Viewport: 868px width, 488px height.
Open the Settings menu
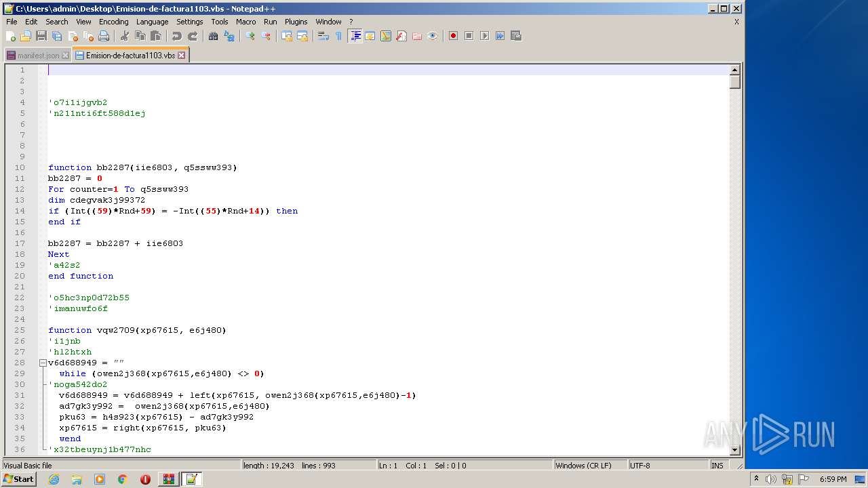click(x=189, y=22)
